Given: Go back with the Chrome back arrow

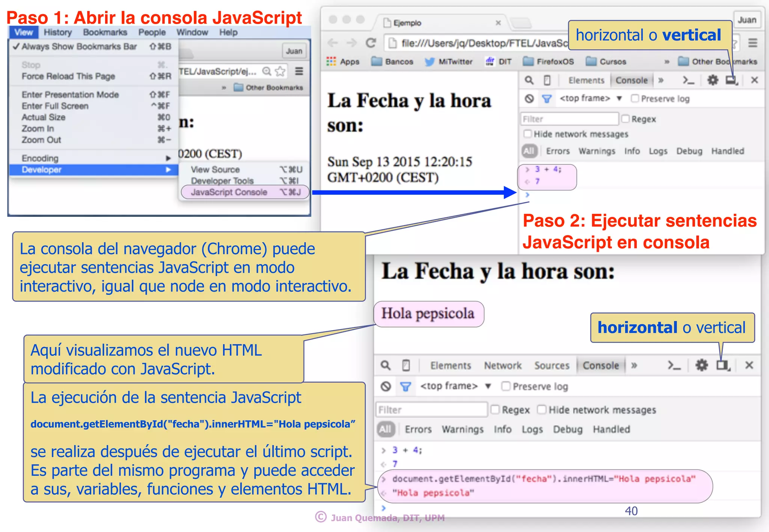Looking at the screenshot, I should pos(333,43).
